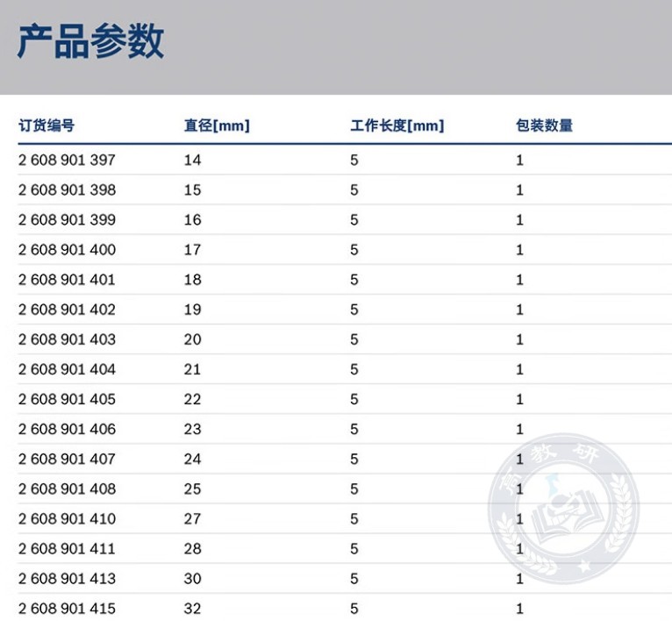Select order number 2 608 901 402

pos(67,310)
